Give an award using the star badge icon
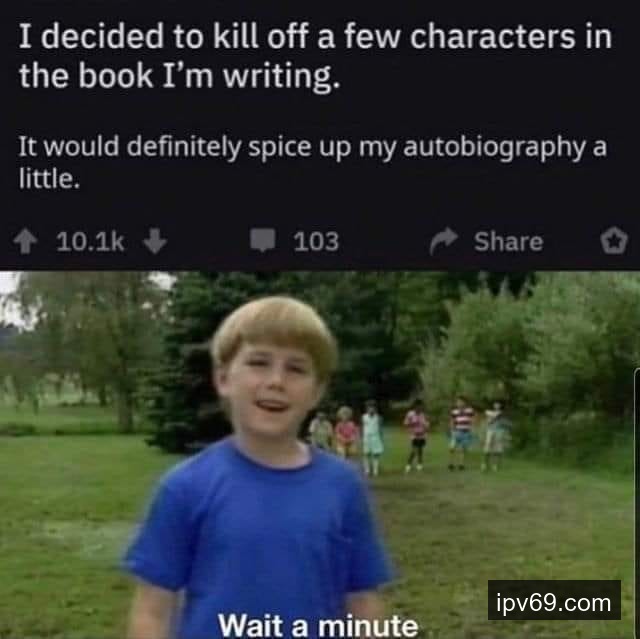The height and width of the screenshot is (639, 640). [614, 241]
